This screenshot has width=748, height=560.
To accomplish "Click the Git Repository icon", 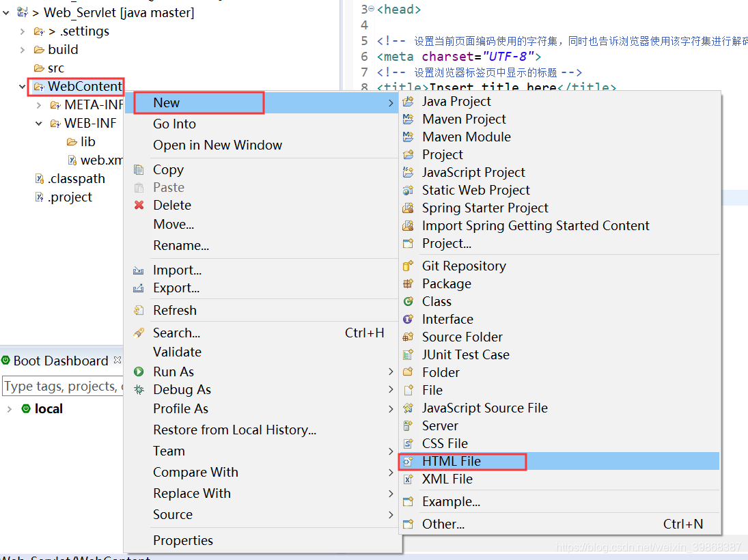I will 408,266.
